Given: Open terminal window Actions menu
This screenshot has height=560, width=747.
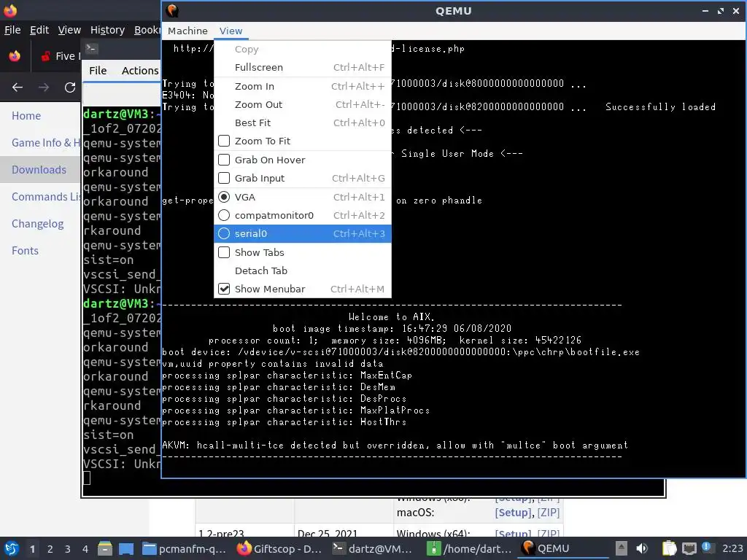Looking at the screenshot, I should pos(140,71).
